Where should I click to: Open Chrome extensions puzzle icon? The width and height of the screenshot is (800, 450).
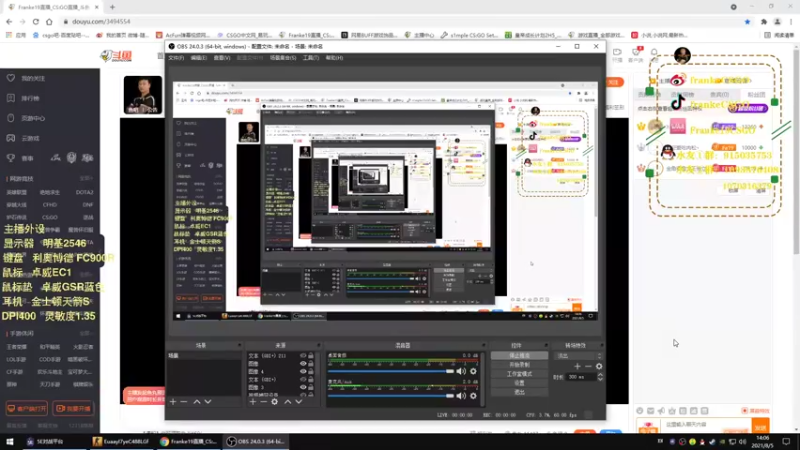(764, 21)
